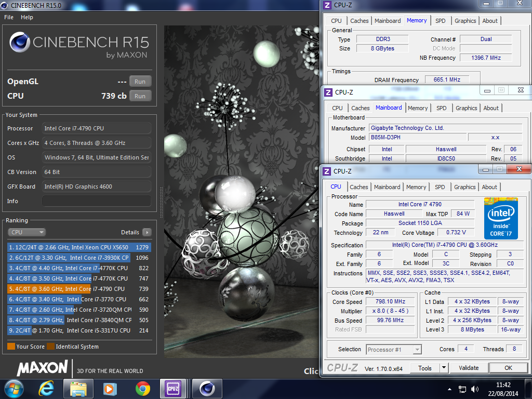Click the Processor field Intel Core i7-4790 CPU
The width and height of the screenshot is (532, 399).
(x=97, y=129)
